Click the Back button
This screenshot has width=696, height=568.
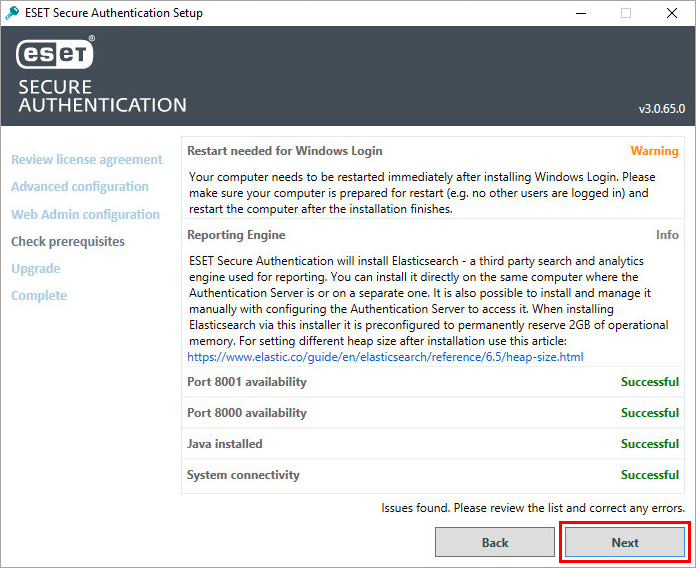pos(495,542)
